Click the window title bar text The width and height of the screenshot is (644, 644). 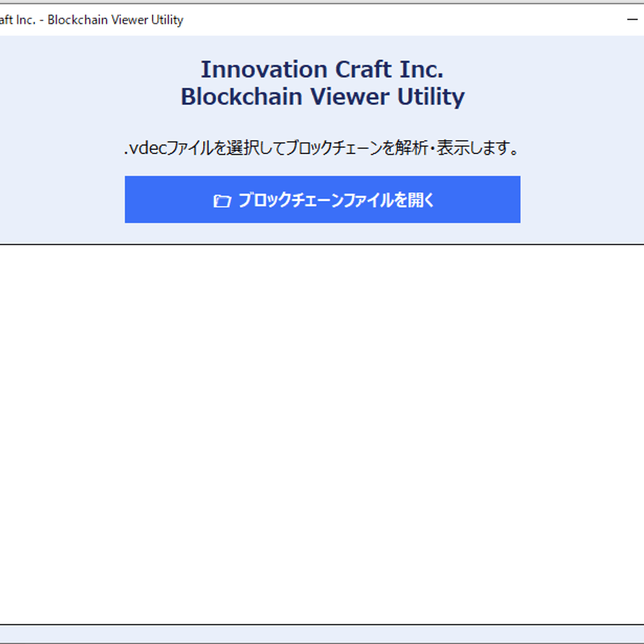[x=91, y=20]
